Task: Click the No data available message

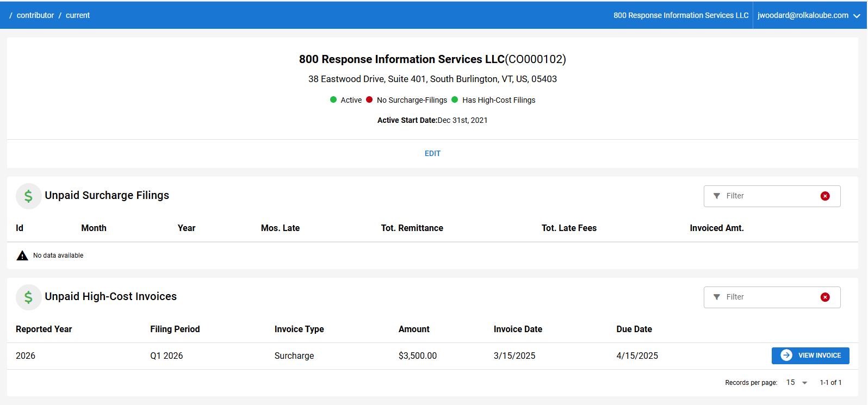Action: click(x=58, y=256)
